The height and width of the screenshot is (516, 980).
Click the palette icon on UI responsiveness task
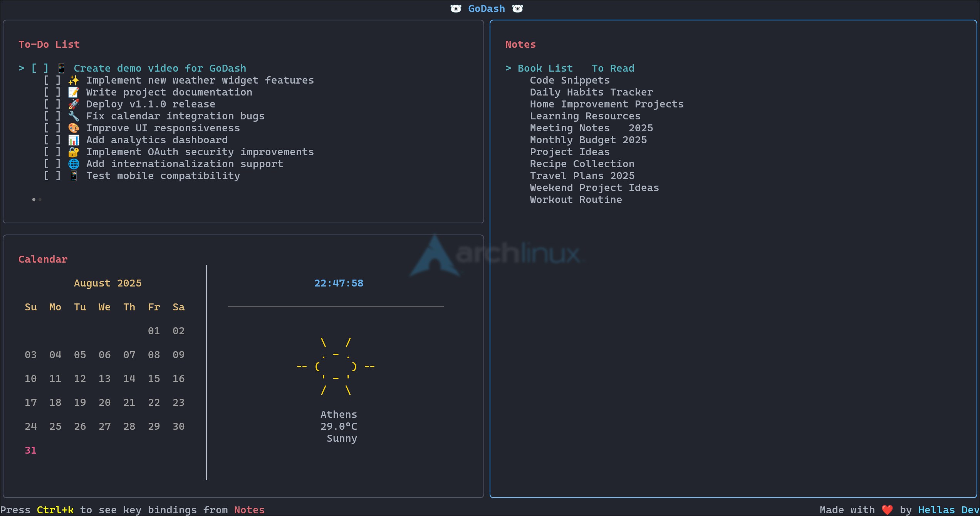[x=74, y=128]
